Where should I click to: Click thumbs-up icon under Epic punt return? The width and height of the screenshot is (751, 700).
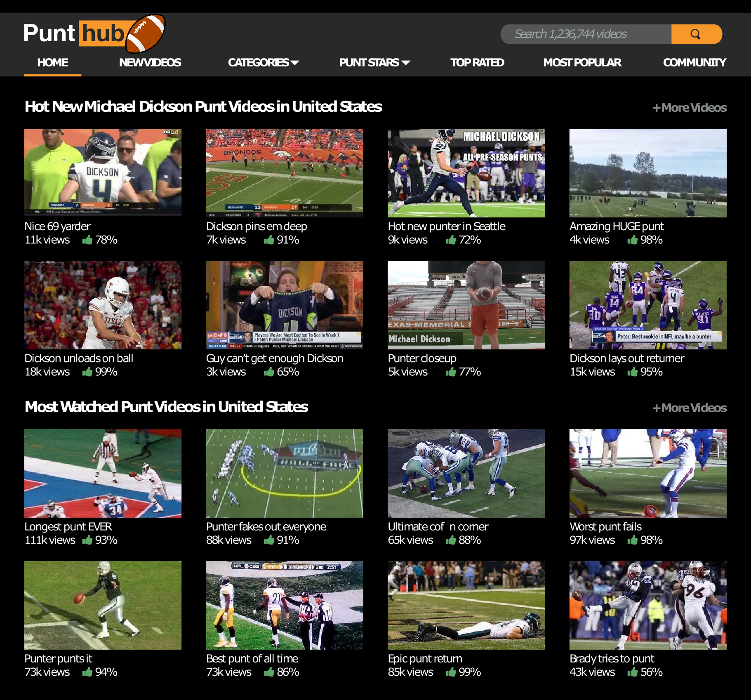(451, 672)
